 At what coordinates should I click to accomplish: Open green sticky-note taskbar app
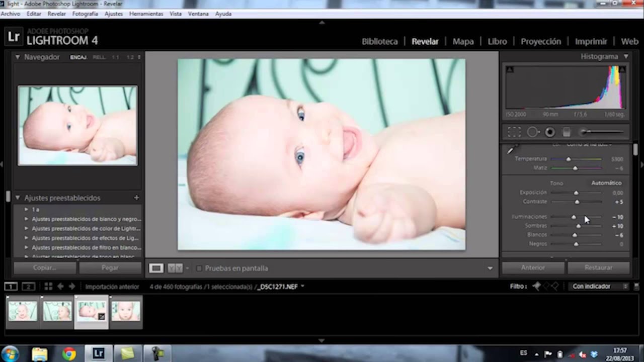click(128, 354)
